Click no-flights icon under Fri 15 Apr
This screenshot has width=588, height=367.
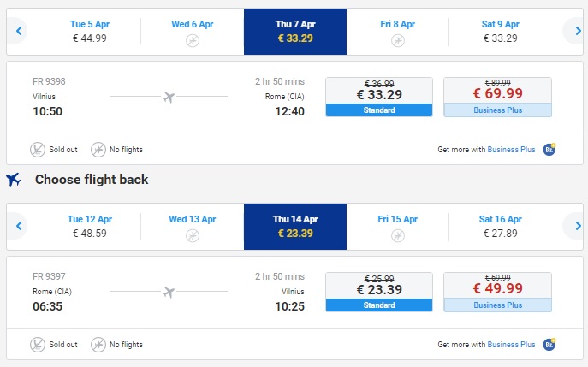[x=397, y=236]
